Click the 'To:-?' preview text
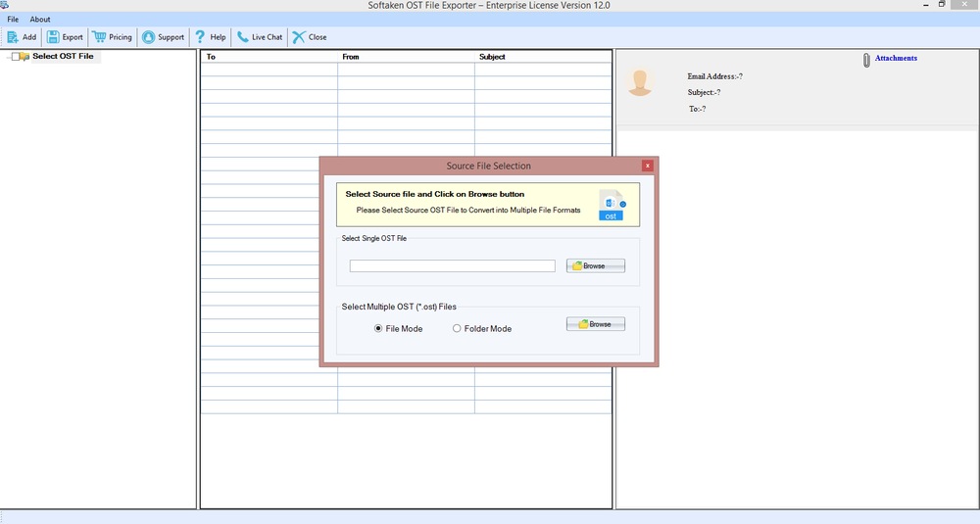Image resolution: width=980 pixels, height=524 pixels. (x=698, y=109)
